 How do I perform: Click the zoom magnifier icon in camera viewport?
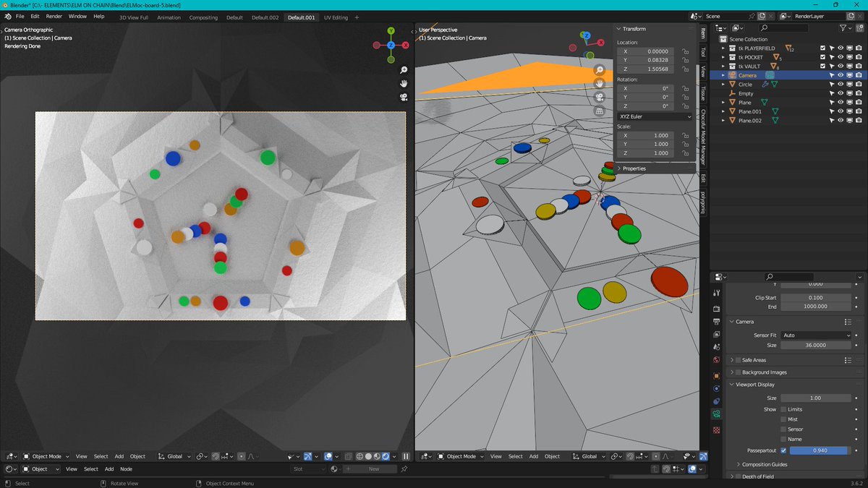(404, 70)
